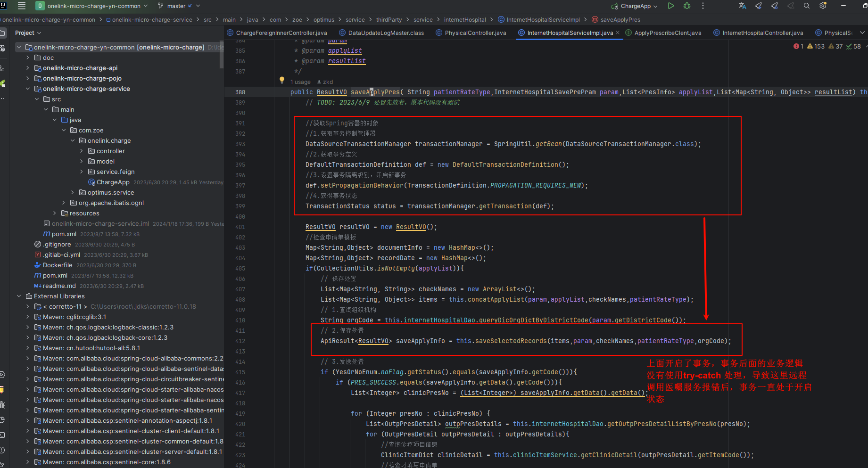Click the InternetHospitalServiceImpl breadcrumb
The width and height of the screenshot is (868, 468).
pyautogui.click(x=539, y=20)
